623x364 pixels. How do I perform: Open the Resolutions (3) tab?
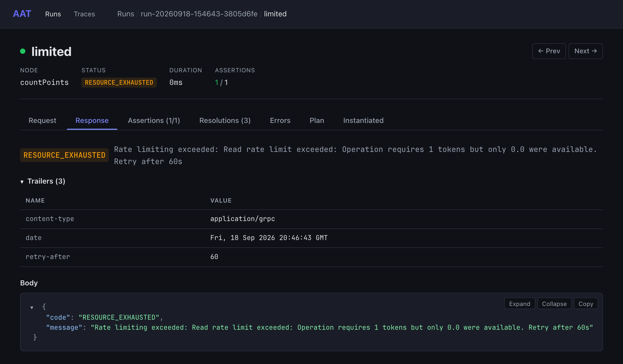click(225, 121)
